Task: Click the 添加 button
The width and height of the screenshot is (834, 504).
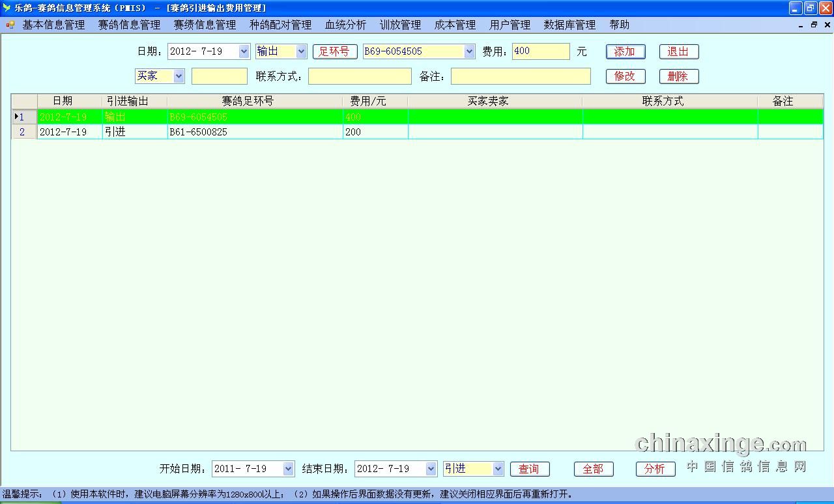Action: click(x=625, y=51)
